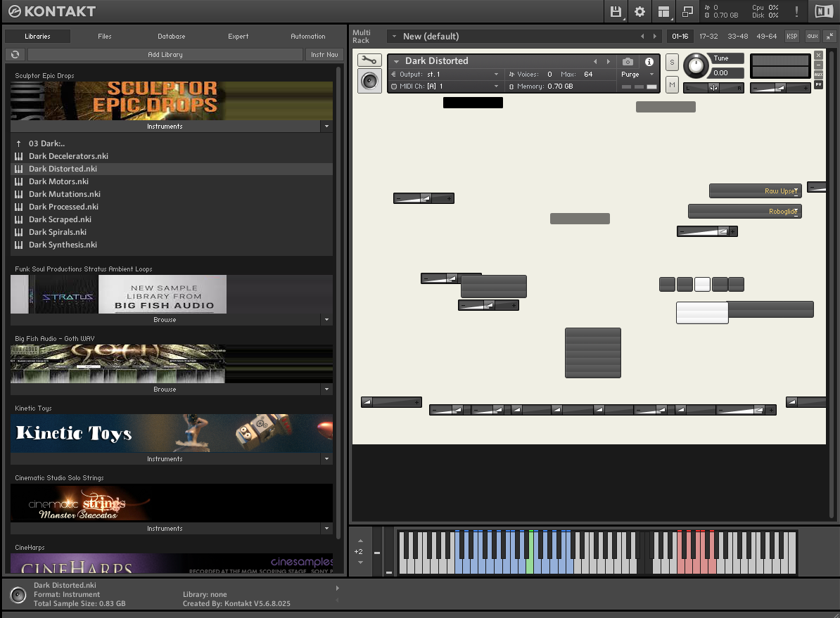840x618 pixels.
Task: Shift keyboard octave down arrow
Action: click(360, 562)
